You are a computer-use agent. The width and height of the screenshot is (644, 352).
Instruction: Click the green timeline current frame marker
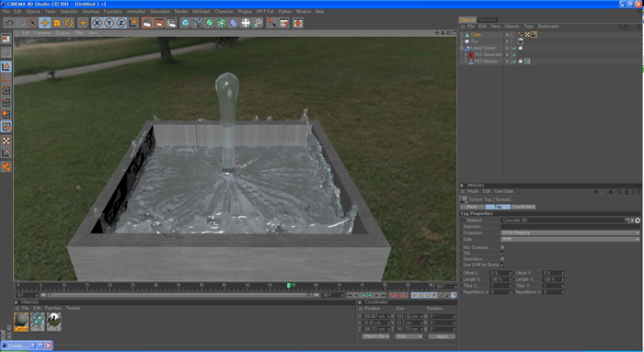coord(289,285)
